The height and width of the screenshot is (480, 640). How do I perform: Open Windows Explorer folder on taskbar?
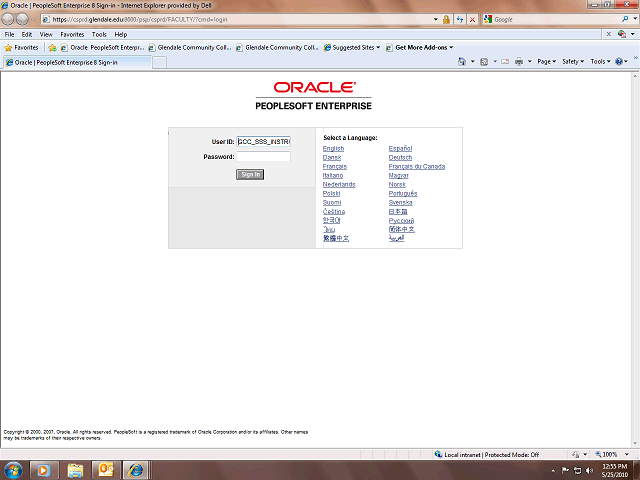point(76,471)
